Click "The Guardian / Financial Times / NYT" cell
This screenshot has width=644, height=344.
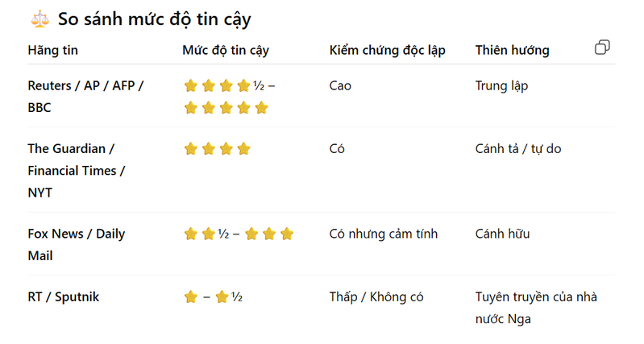(76, 171)
